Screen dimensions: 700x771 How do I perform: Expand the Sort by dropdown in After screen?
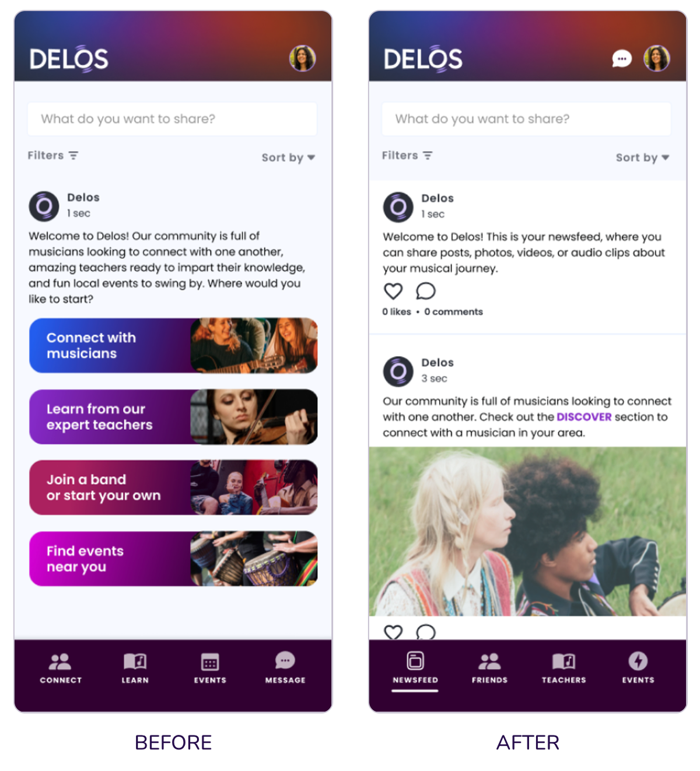click(643, 157)
